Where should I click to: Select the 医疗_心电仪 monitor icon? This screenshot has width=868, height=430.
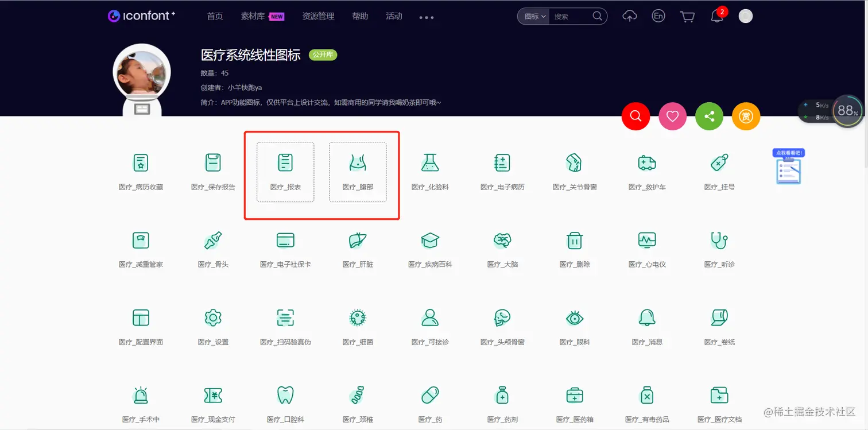point(647,241)
